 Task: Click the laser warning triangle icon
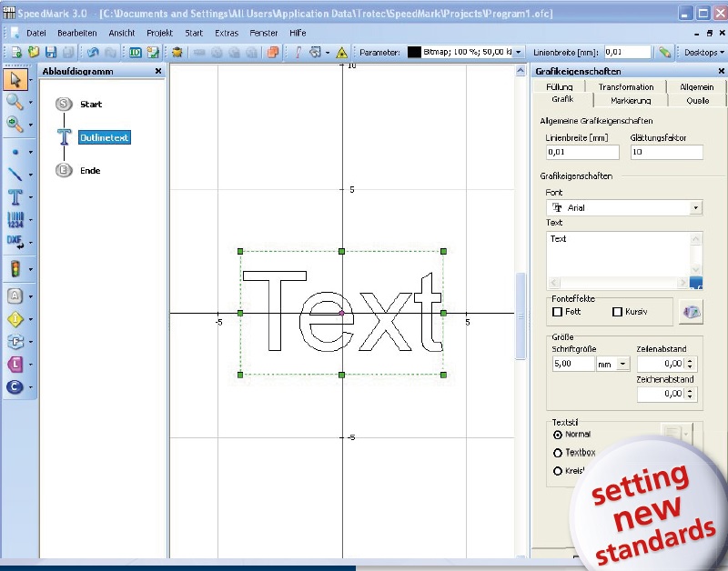[342, 53]
